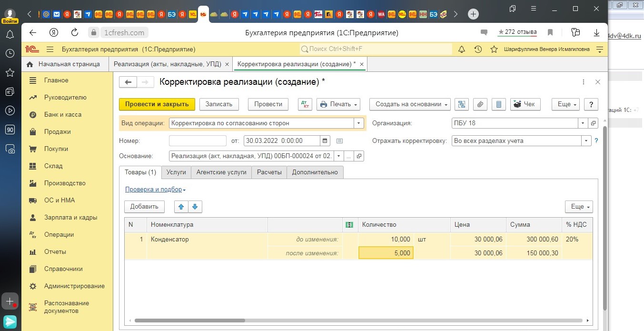
Task: Bookmark page with browser bookmark icon
Action: (550, 33)
